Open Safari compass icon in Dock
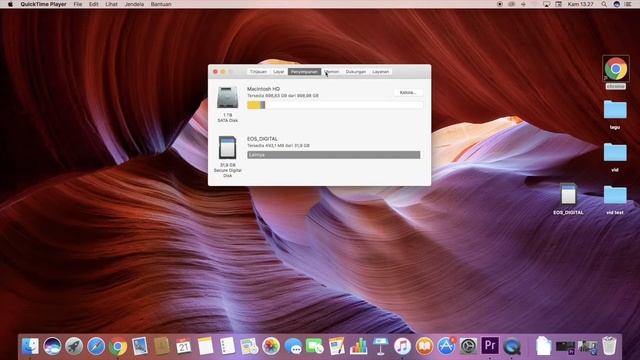Screen dimensions: 640x360 96,346
